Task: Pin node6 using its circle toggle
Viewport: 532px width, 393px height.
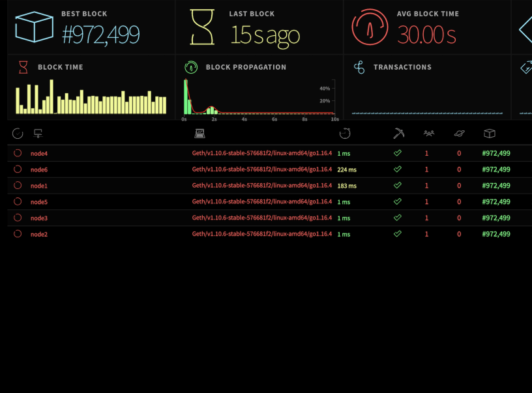Action: [x=18, y=169]
